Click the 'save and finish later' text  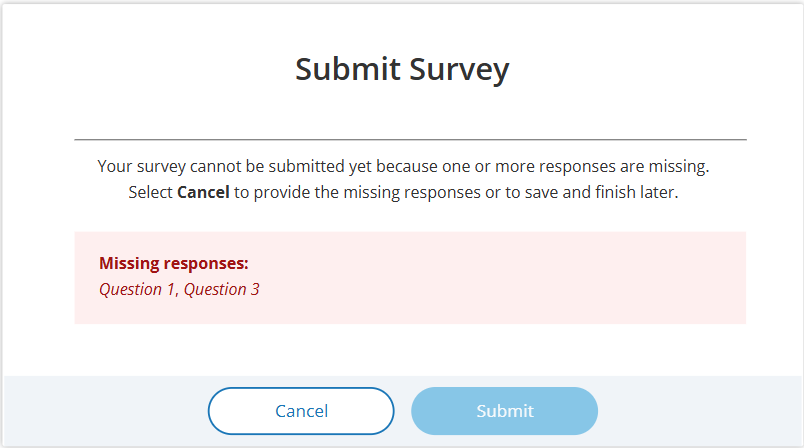(x=602, y=192)
